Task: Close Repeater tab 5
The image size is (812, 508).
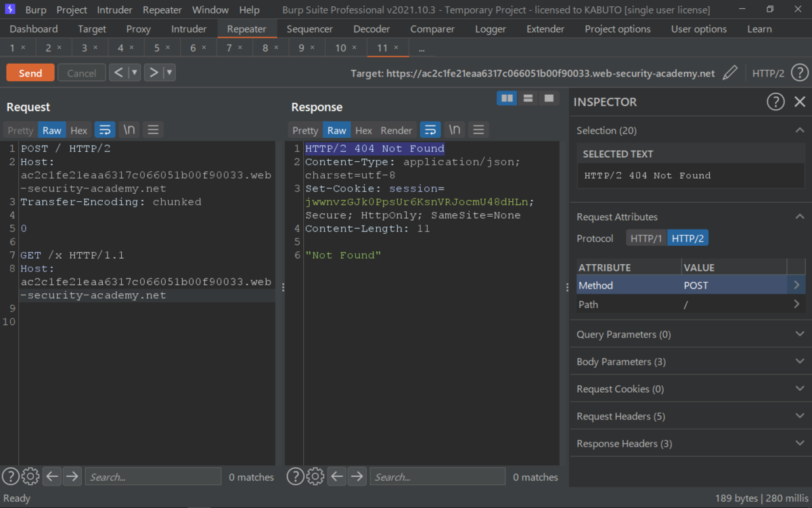Action: [x=168, y=48]
